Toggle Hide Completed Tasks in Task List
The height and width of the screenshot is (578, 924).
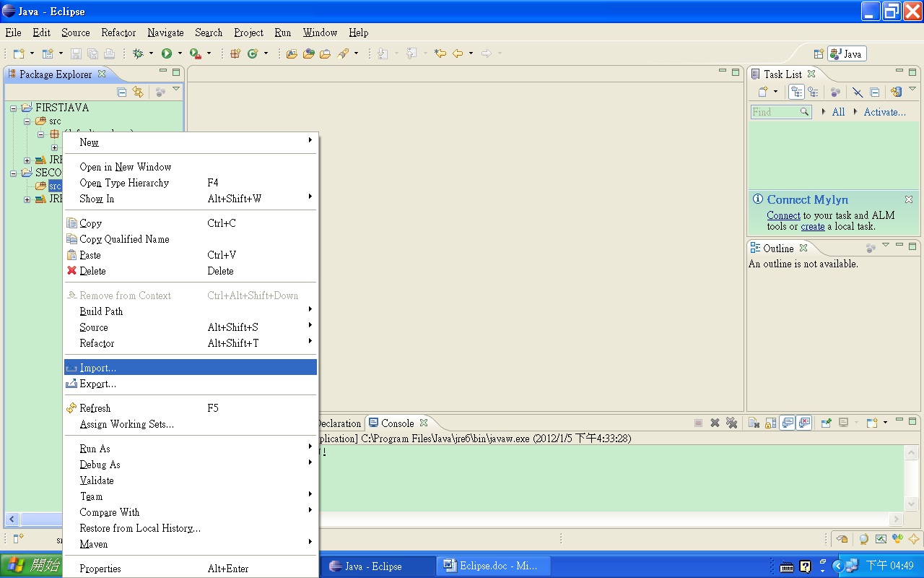(x=858, y=92)
